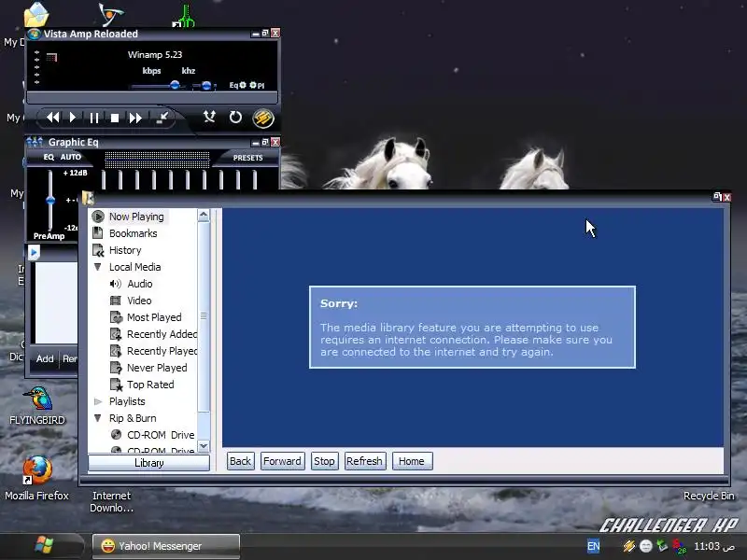The height and width of the screenshot is (560, 747).
Task: Open Bookmarks in the media library tree
Action: (x=133, y=233)
